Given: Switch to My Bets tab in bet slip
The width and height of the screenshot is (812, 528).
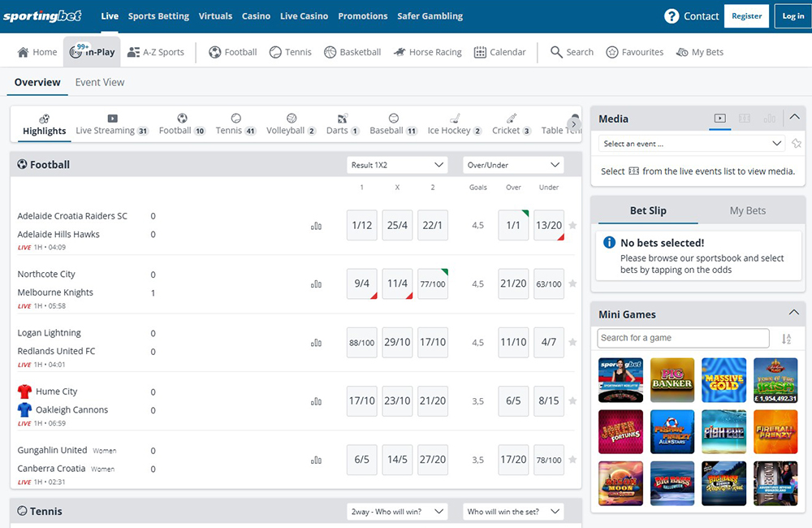Looking at the screenshot, I should (x=747, y=210).
